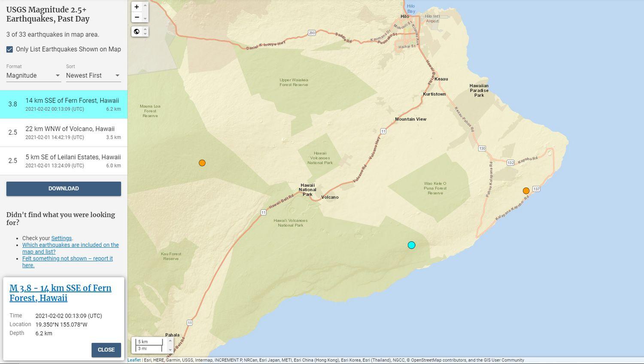The image size is (644, 364).
Task: Close the earthquake details popup
Action: click(x=106, y=350)
